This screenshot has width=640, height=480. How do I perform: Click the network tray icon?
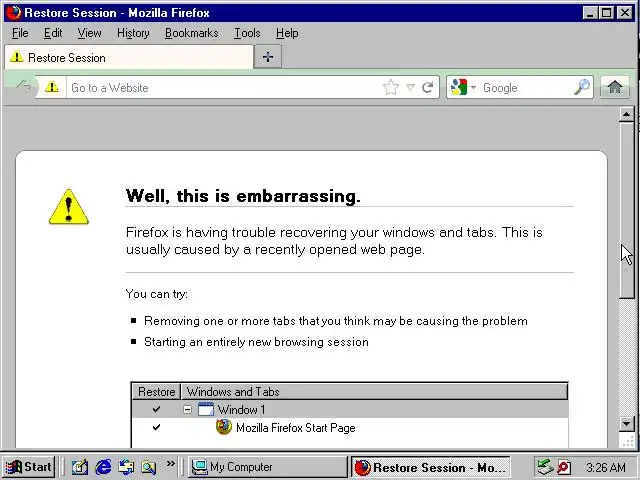point(545,467)
